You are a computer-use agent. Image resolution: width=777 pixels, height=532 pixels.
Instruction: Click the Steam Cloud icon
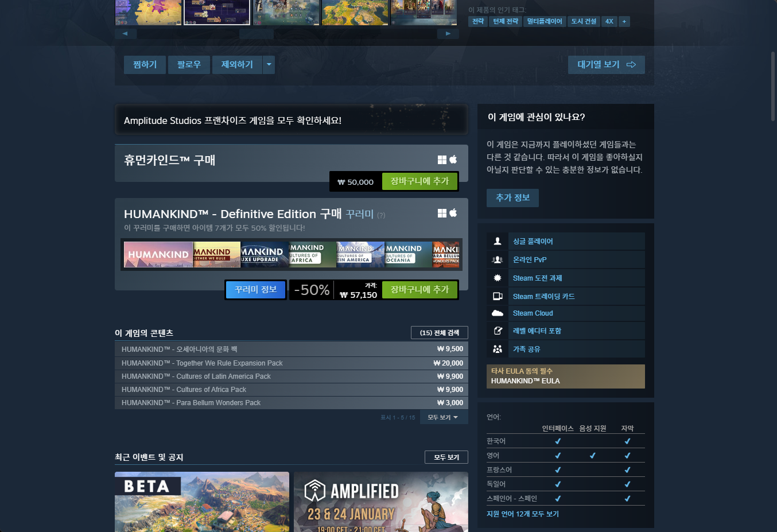point(498,313)
